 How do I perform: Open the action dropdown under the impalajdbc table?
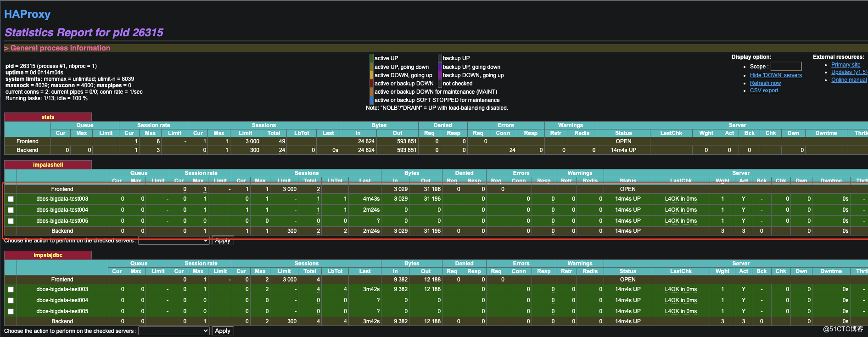[174, 331]
